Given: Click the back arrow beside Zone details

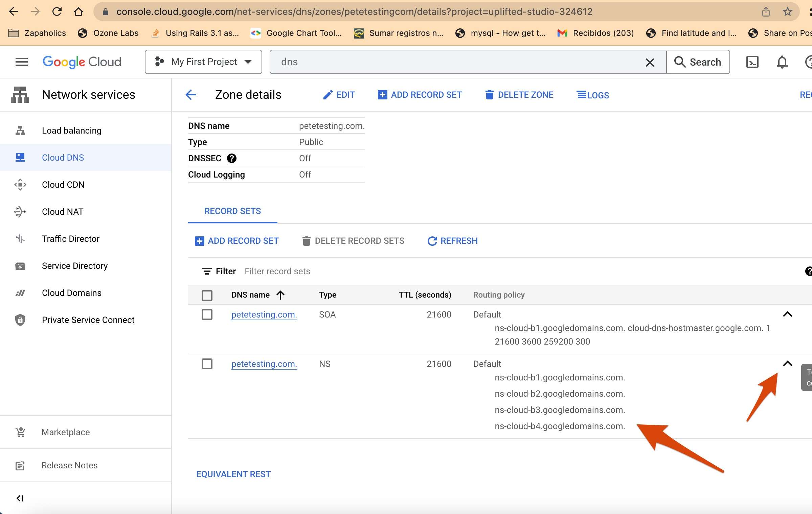Looking at the screenshot, I should click(x=191, y=95).
